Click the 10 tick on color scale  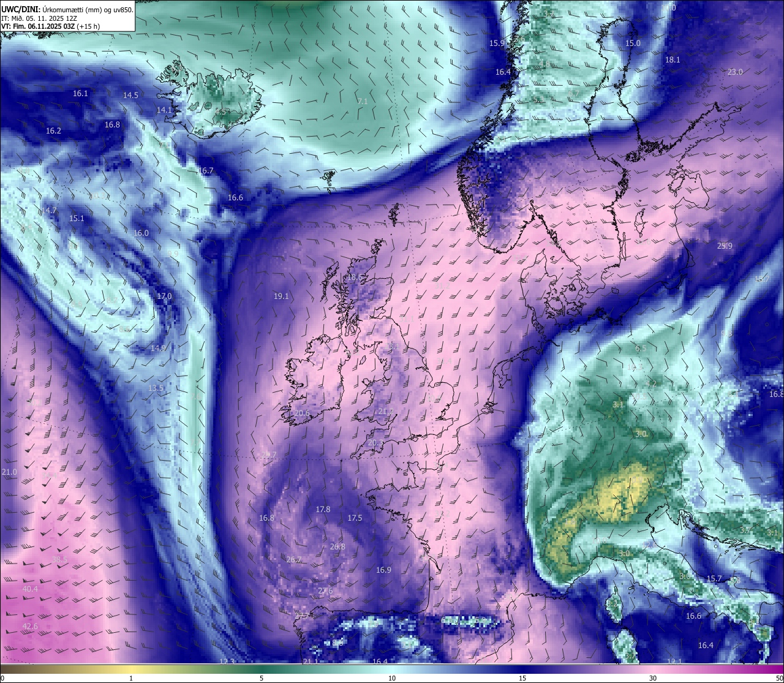[392, 678]
